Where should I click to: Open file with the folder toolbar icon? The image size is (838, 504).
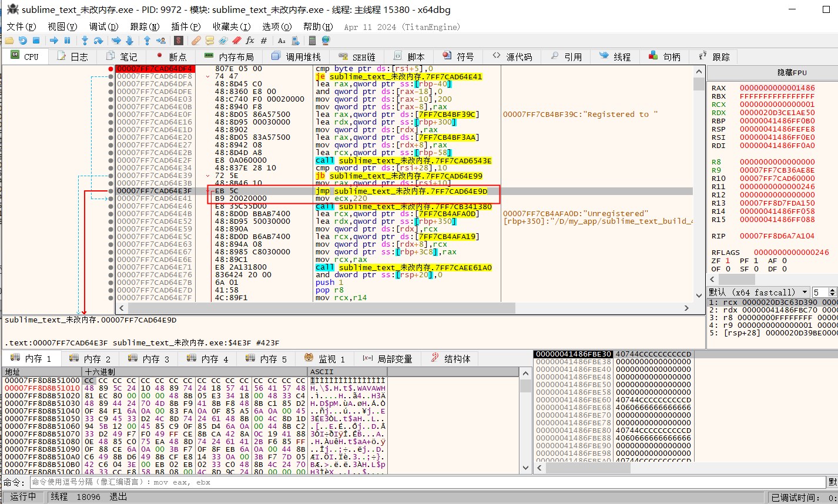9,41
